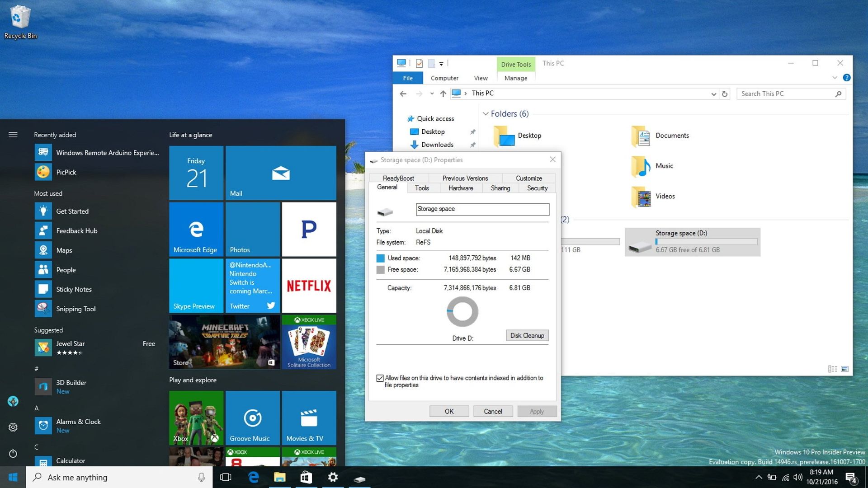Toggle the details view layout button
Screen dimensions: 868x488
tap(832, 369)
